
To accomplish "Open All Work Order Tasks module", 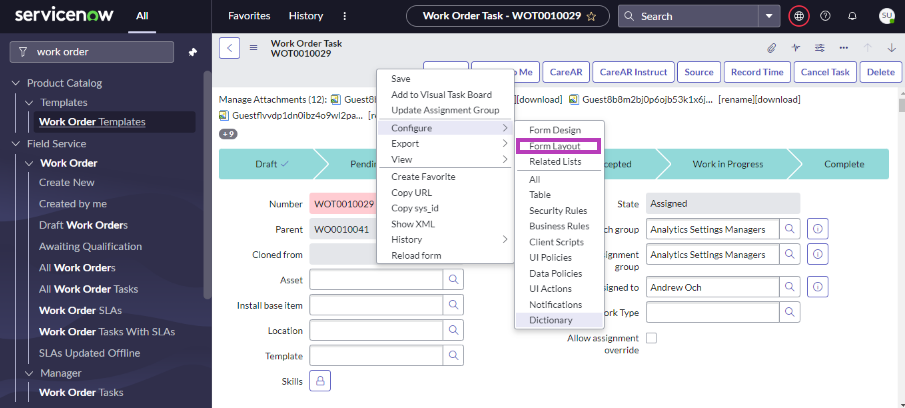I will click(88, 289).
